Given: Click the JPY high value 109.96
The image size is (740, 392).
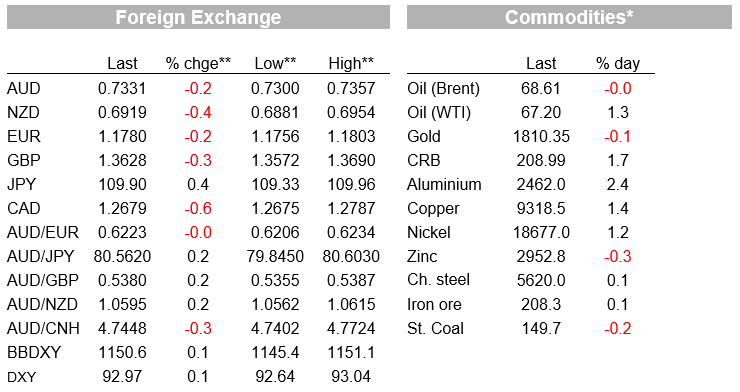Looking at the screenshot, I should [351, 184].
